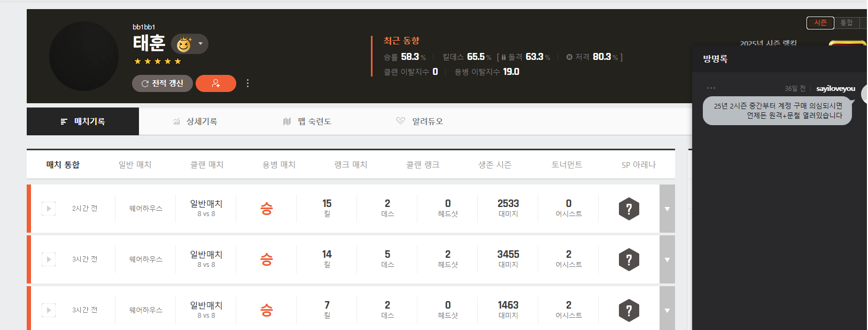The image size is (868, 330).
Task: Open the three-dot more options menu
Action: coord(247,83)
